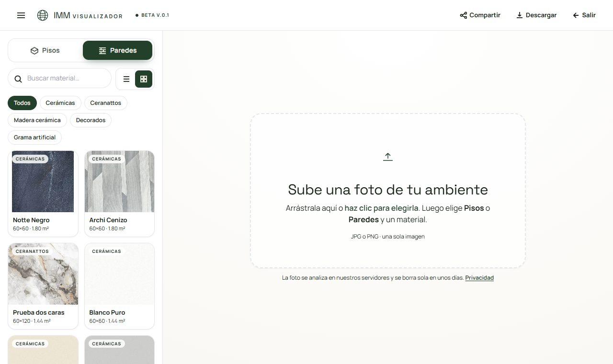
Task: Select the Pisos tab
Action: [45, 50]
